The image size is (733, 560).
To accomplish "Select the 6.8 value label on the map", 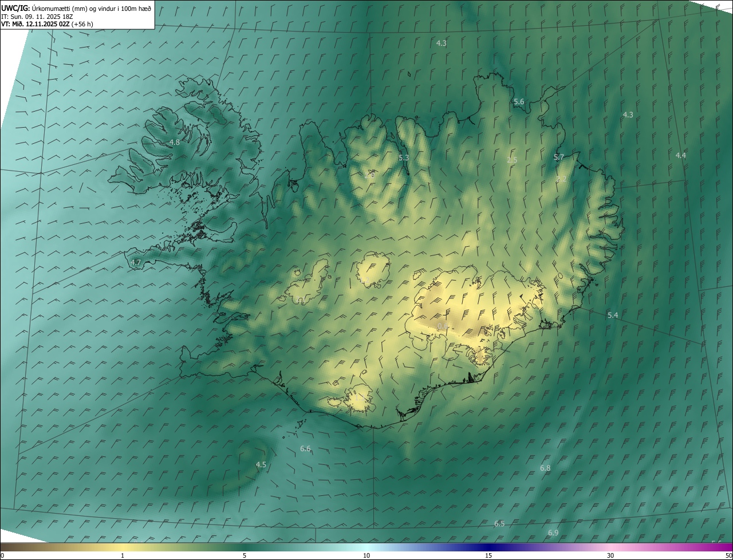I will pyautogui.click(x=545, y=468).
